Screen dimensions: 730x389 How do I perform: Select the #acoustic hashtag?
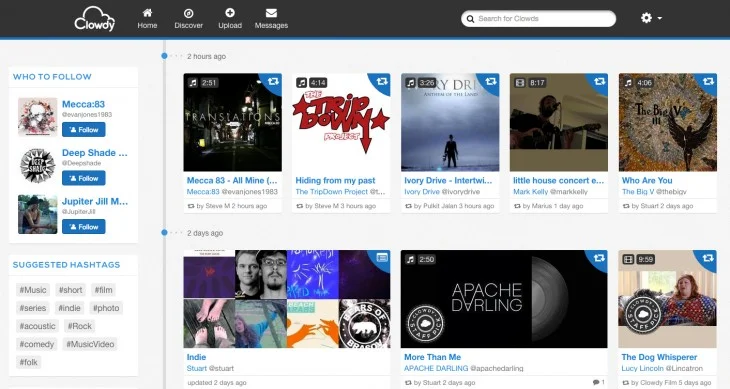pyautogui.click(x=37, y=326)
